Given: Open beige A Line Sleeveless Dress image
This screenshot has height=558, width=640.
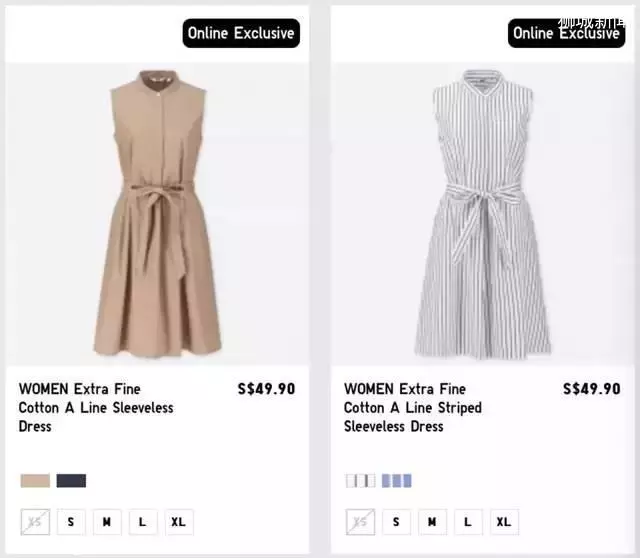Looking at the screenshot, I should (157, 214).
